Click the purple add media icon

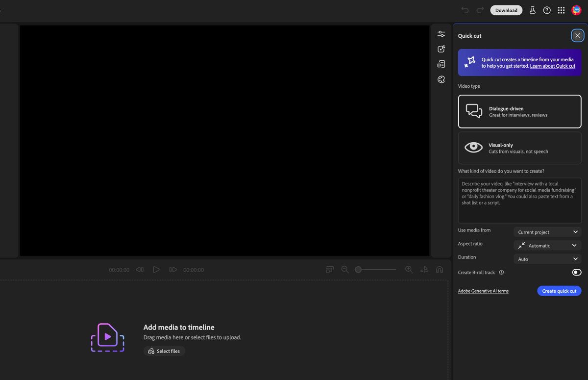(108, 337)
